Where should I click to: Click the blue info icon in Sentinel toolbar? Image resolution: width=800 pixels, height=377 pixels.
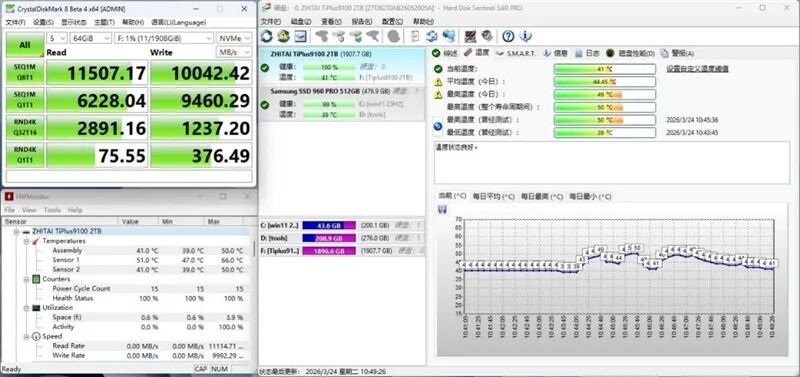pyautogui.click(x=526, y=36)
